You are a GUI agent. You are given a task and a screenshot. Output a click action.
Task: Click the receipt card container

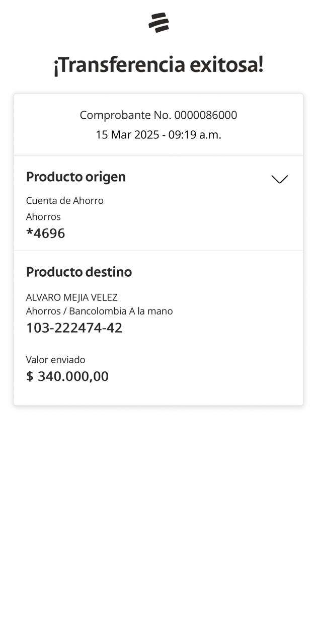coord(158,249)
